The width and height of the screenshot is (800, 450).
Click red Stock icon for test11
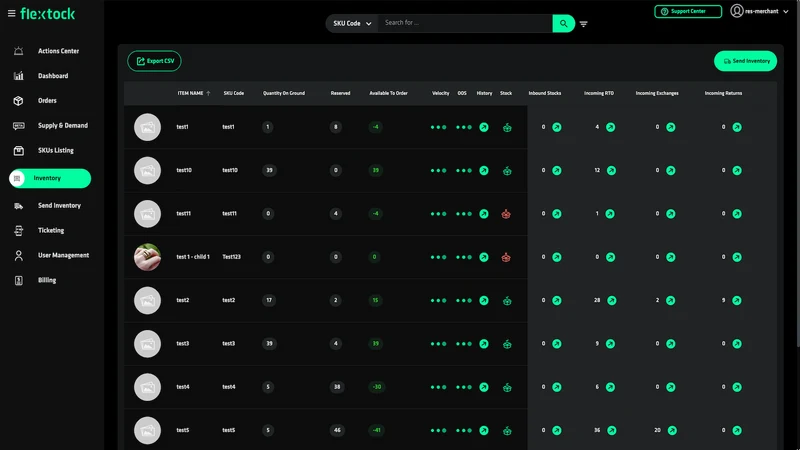tap(506, 214)
